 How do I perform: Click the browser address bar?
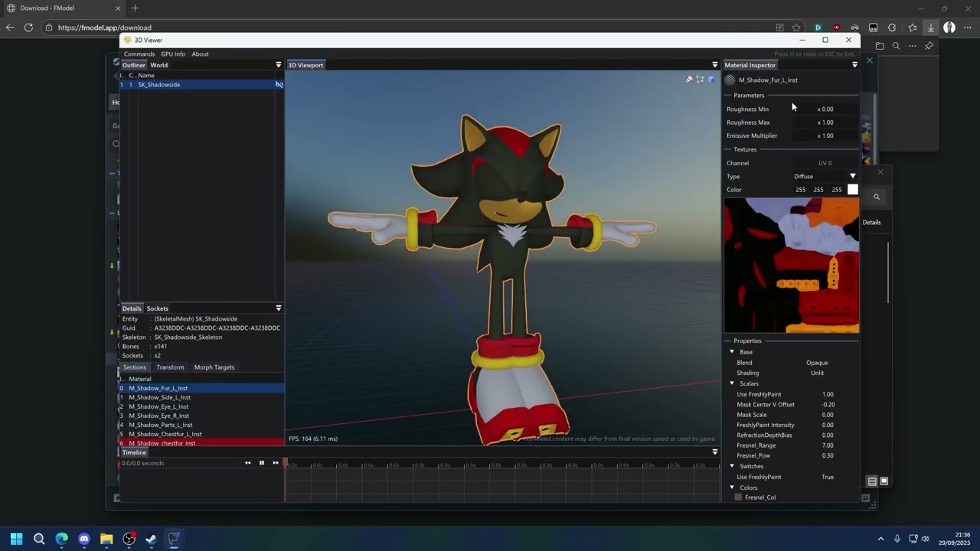coord(406,28)
